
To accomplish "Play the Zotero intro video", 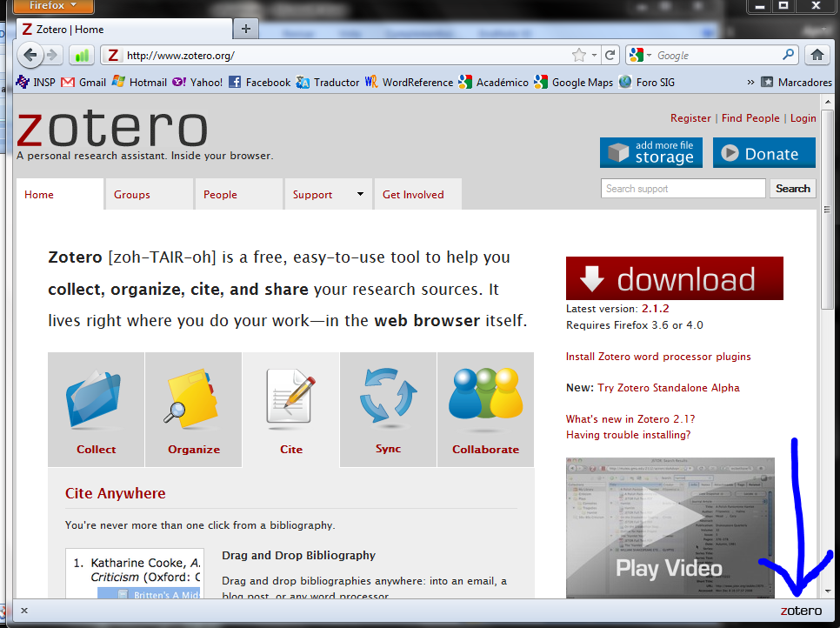I will [670, 528].
